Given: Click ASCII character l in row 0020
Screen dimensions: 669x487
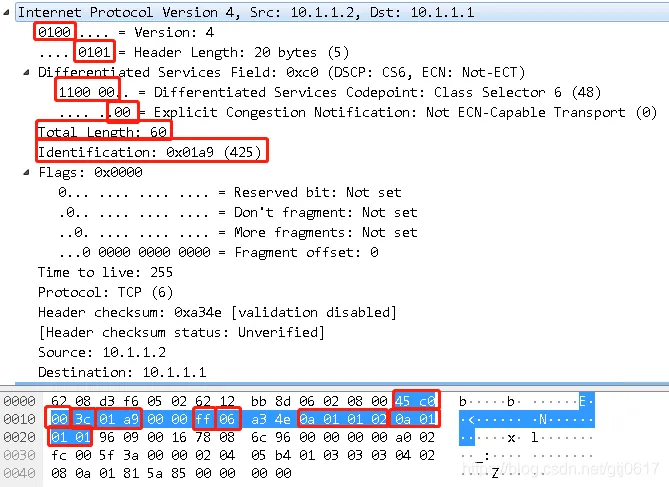Looking at the screenshot, I should tap(535, 437).
